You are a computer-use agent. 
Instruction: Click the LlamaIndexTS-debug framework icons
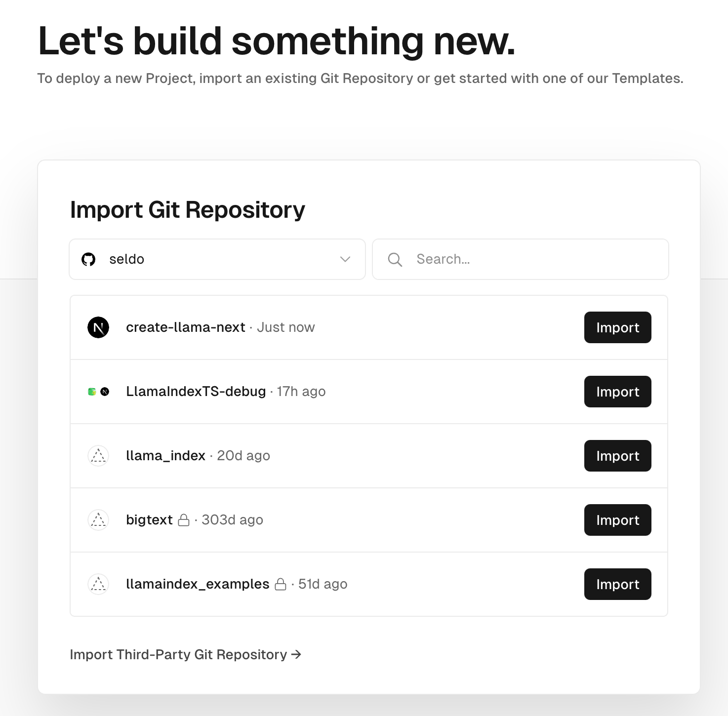click(x=98, y=392)
